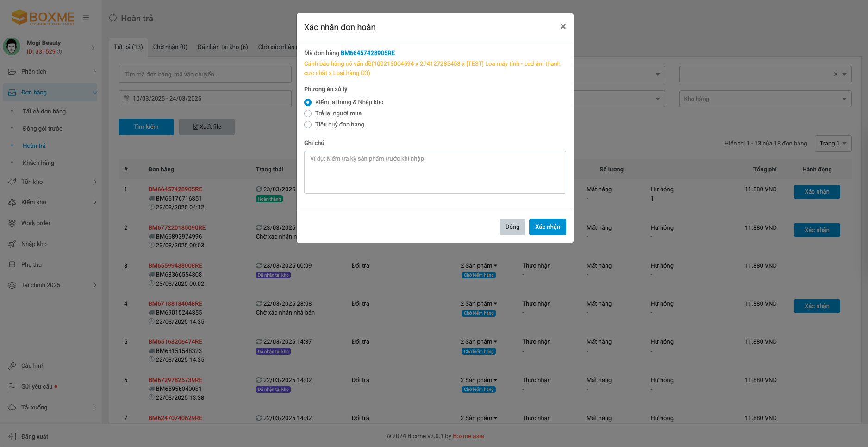Image resolution: width=868 pixels, height=447 pixels.
Task: Click the Đăng xuất logout icon
Action: (x=12, y=437)
